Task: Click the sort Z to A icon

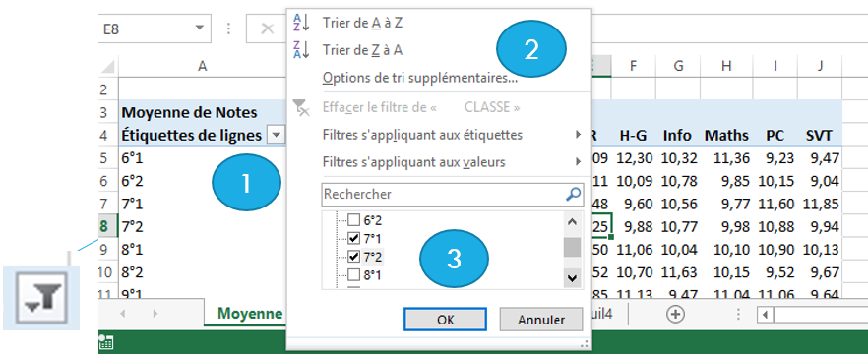Action: 301,50
